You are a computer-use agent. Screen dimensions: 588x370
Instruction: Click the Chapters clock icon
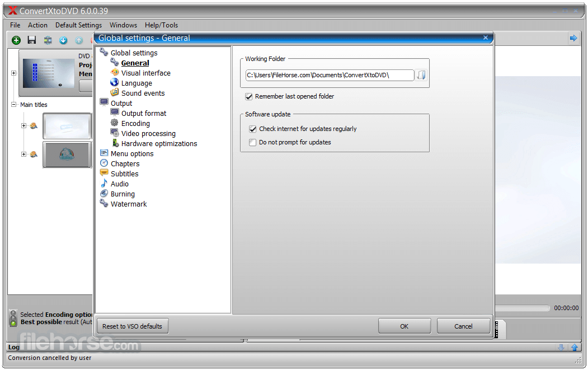point(104,163)
